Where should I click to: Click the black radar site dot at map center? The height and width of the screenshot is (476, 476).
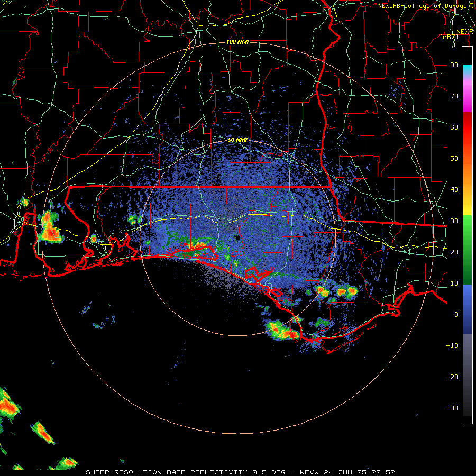[x=237, y=237]
